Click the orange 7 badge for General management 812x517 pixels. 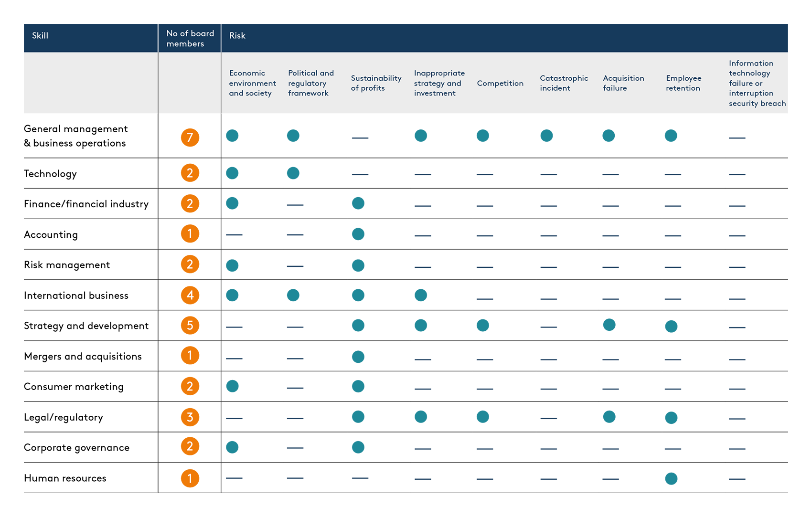[x=190, y=137]
